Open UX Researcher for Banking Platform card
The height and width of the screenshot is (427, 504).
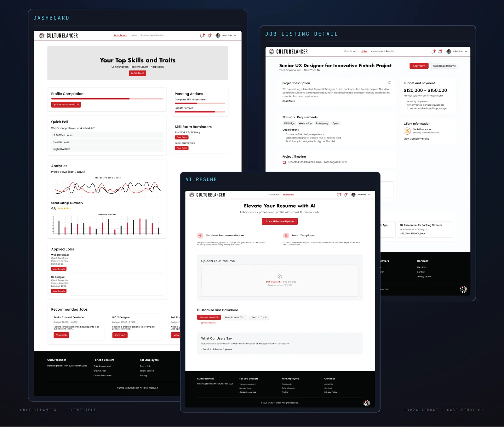click(x=425, y=229)
